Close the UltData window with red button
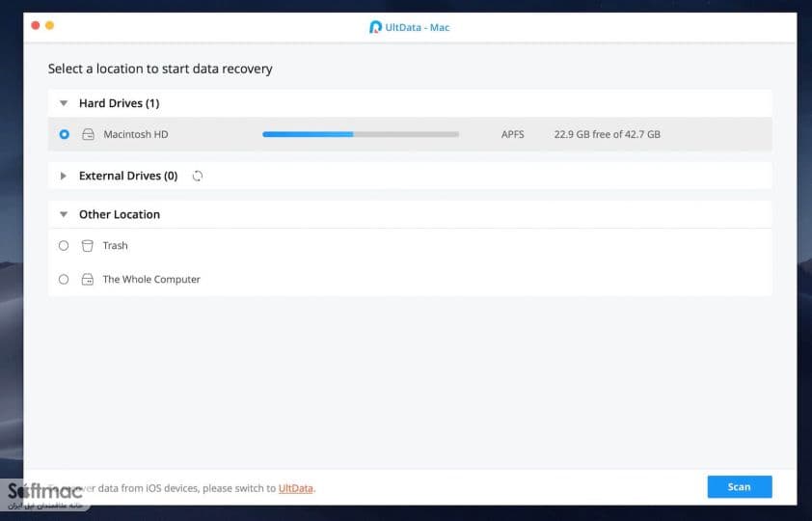Image resolution: width=812 pixels, height=521 pixels. tap(36, 25)
